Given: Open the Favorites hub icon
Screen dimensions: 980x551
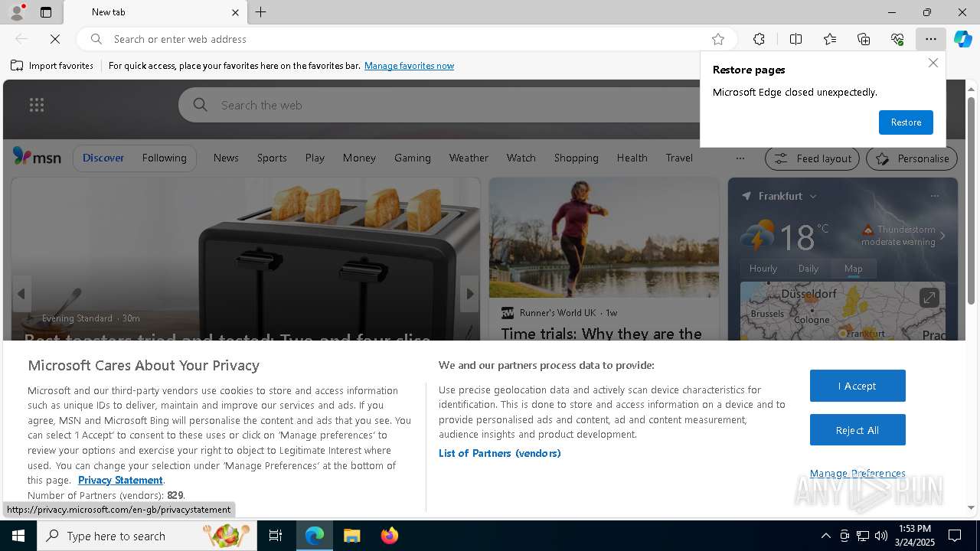Looking at the screenshot, I should pyautogui.click(x=830, y=39).
